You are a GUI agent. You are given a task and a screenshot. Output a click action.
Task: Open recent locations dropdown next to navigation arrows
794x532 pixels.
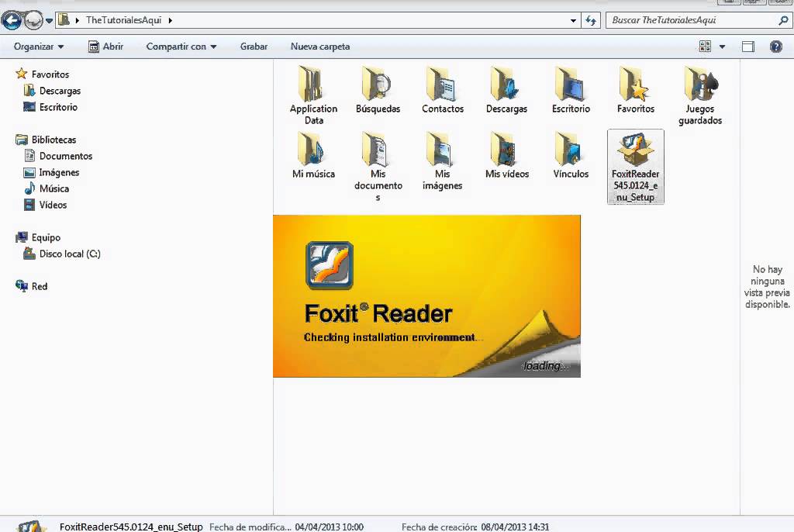click(49, 21)
